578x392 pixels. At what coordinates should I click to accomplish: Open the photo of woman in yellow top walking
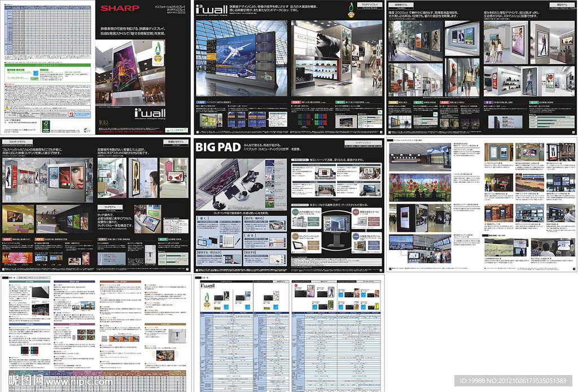462,77
